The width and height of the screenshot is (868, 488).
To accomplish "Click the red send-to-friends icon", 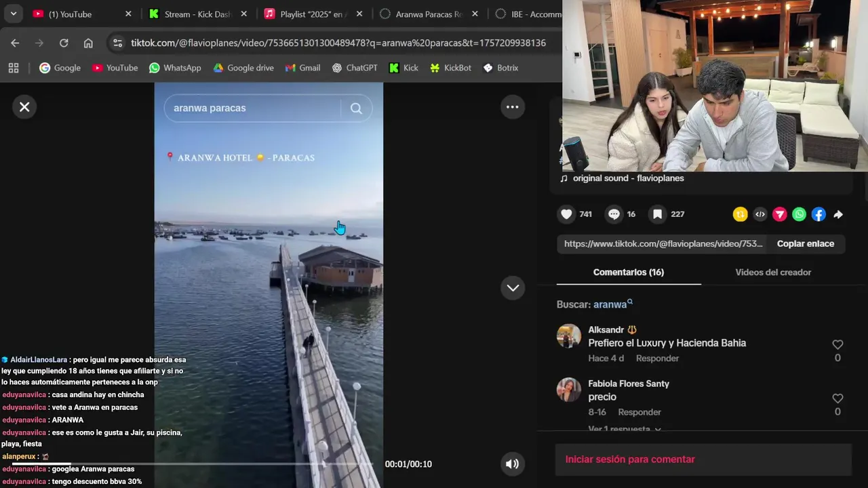I will pyautogui.click(x=780, y=214).
